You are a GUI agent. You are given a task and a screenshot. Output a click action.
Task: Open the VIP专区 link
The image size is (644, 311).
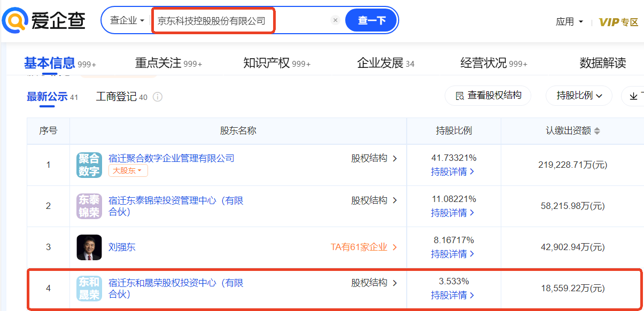click(x=618, y=22)
